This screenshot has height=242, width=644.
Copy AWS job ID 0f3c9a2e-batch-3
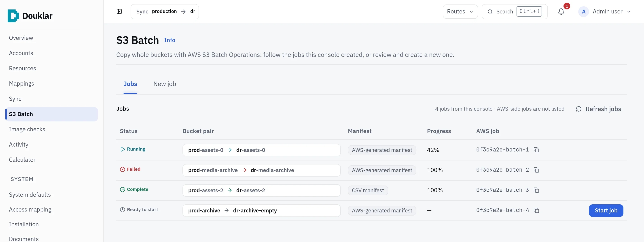(x=536, y=190)
